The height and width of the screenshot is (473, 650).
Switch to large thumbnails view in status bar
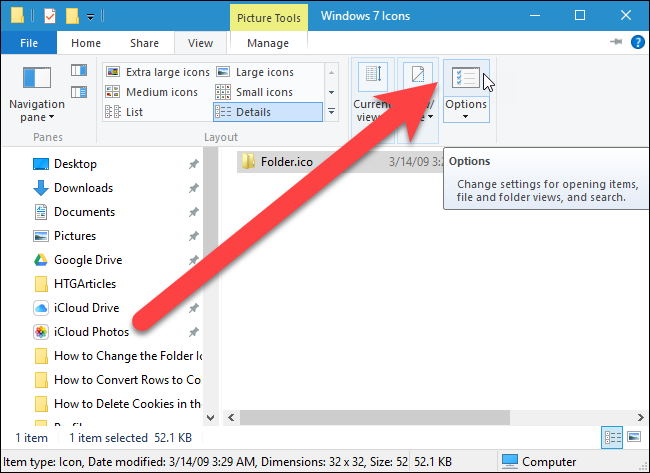pos(634,437)
